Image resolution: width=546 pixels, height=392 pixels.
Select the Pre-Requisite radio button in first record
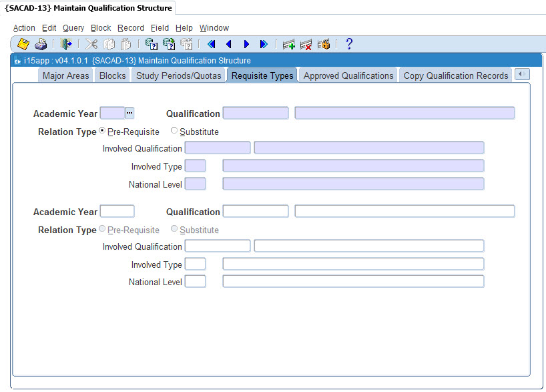tap(102, 131)
